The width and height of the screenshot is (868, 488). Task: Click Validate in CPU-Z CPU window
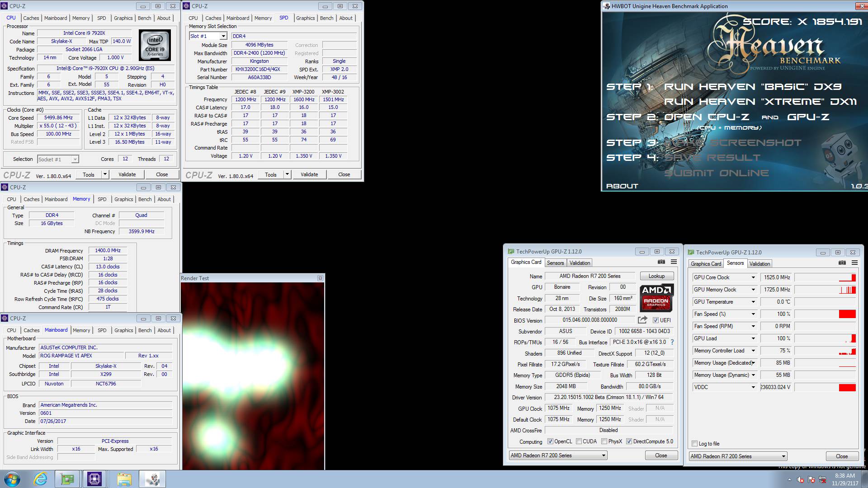point(127,174)
